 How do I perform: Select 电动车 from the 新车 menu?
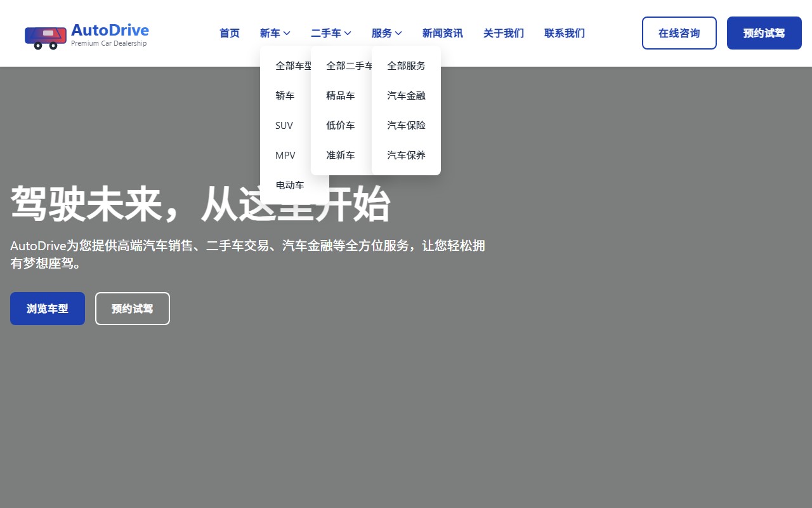point(290,185)
